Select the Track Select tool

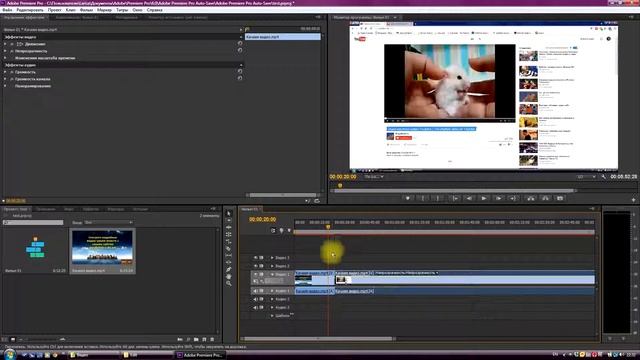[x=229, y=220]
